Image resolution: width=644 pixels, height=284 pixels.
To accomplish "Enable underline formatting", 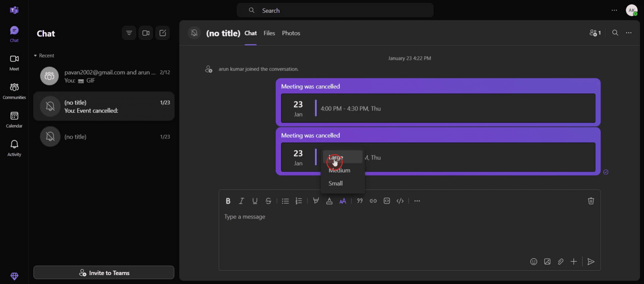I will (x=254, y=201).
